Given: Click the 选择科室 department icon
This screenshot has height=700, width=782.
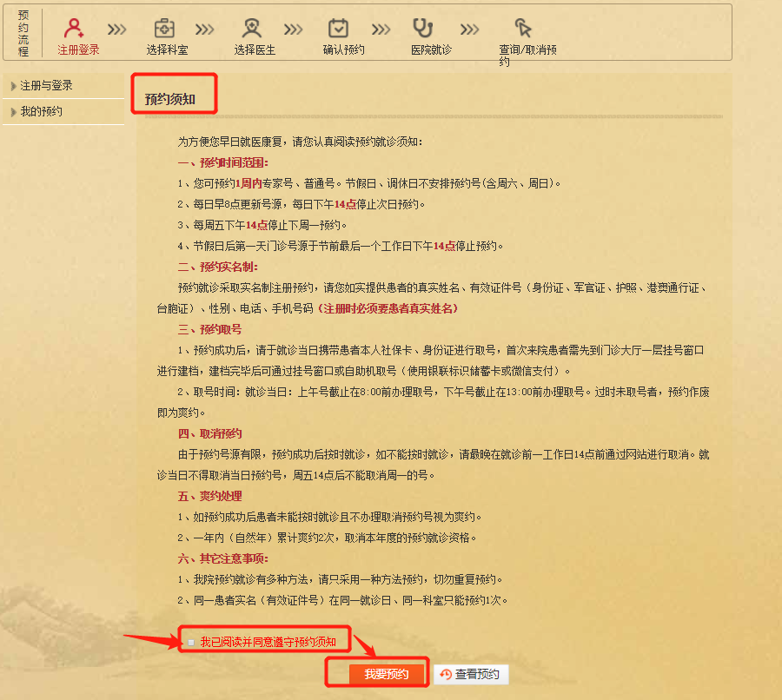Looking at the screenshot, I should point(163,27).
